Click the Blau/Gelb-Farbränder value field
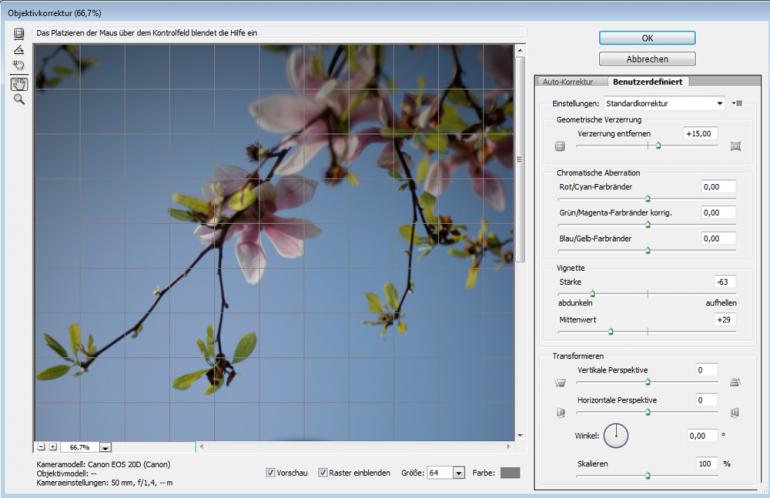This screenshot has height=498, width=770. click(718, 239)
